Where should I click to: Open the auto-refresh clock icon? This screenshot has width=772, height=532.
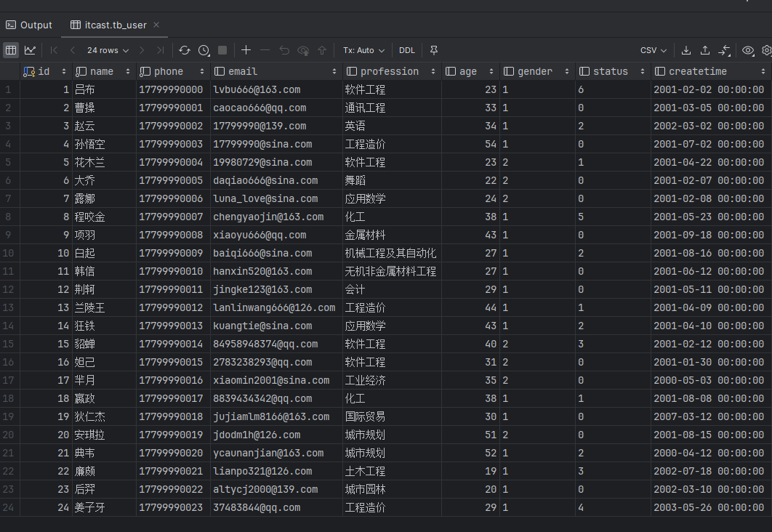point(204,50)
